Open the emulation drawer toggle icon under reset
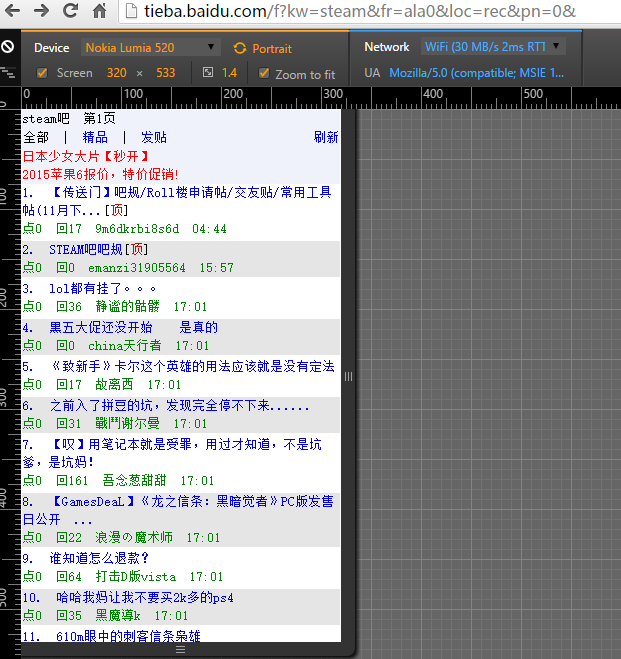 point(8,72)
